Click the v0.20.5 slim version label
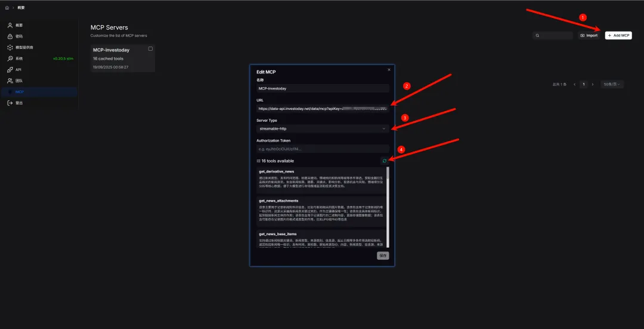 pos(63,59)
